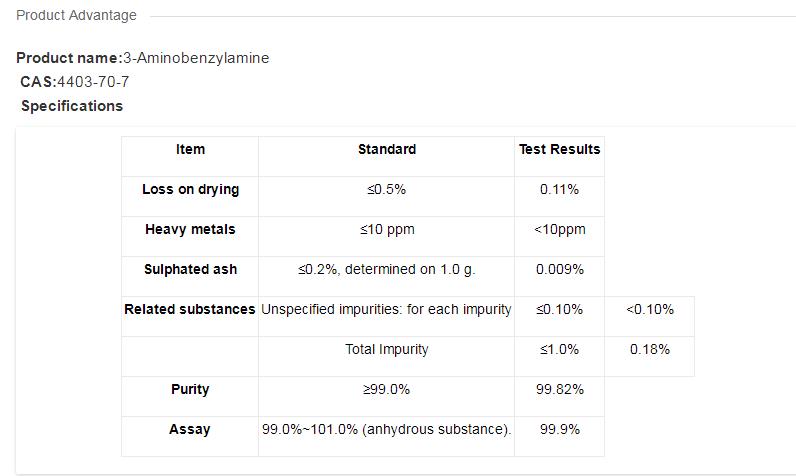The width and height of the screenshot is (796, 476).
Task: Click the 0.18% total impurity result
Action: (650, 349)
